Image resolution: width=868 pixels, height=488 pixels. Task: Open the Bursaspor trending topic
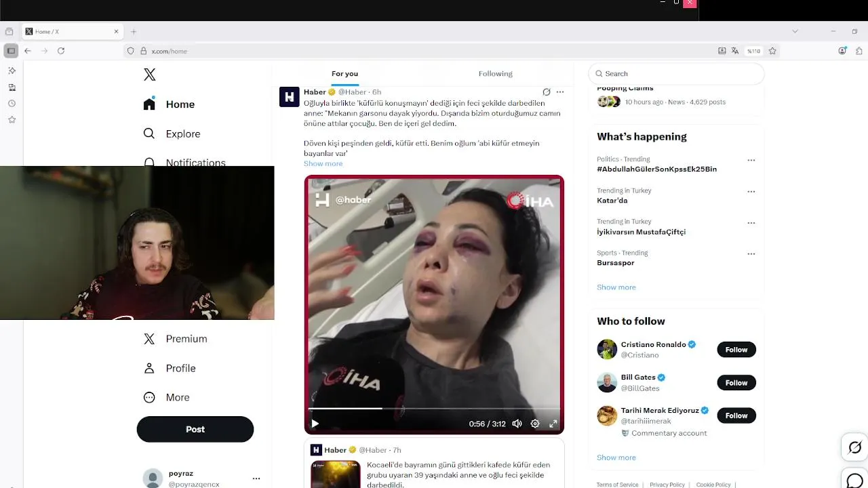(x=615, y=263)
